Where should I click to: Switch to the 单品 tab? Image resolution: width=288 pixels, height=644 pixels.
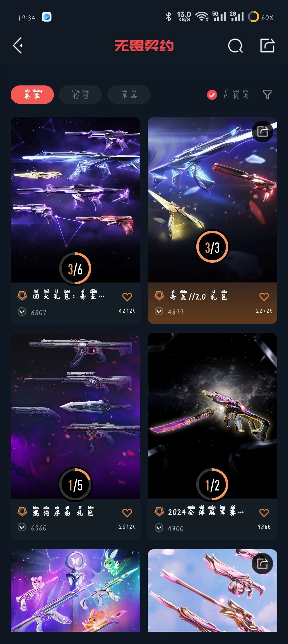[129, 95]
